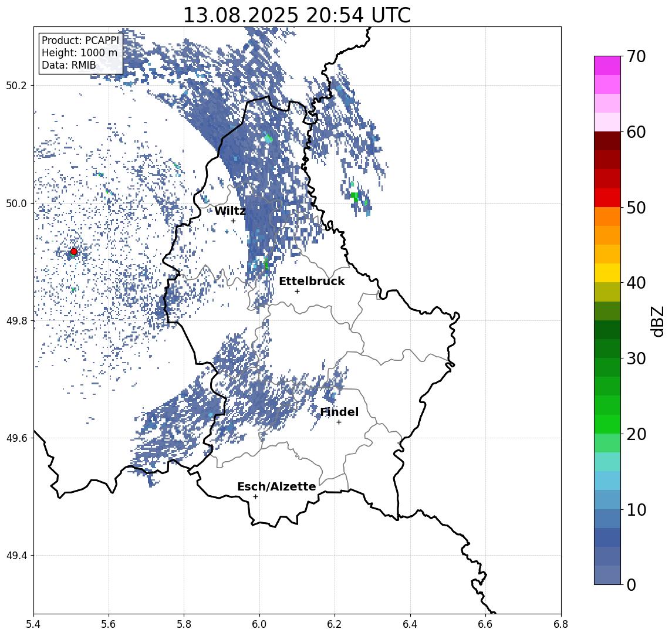
Task: Click the 'Height: 1000 m' legend line
Action: (79, 53)
